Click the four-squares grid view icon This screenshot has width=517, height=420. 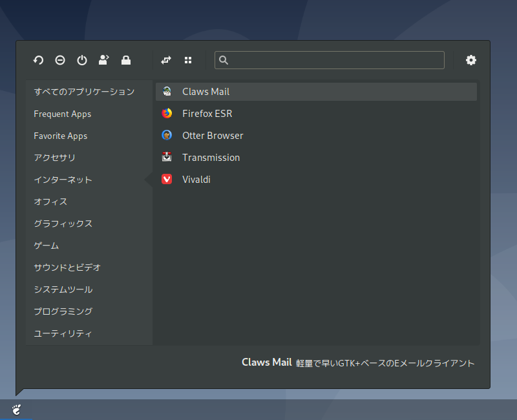click(188, 60)
